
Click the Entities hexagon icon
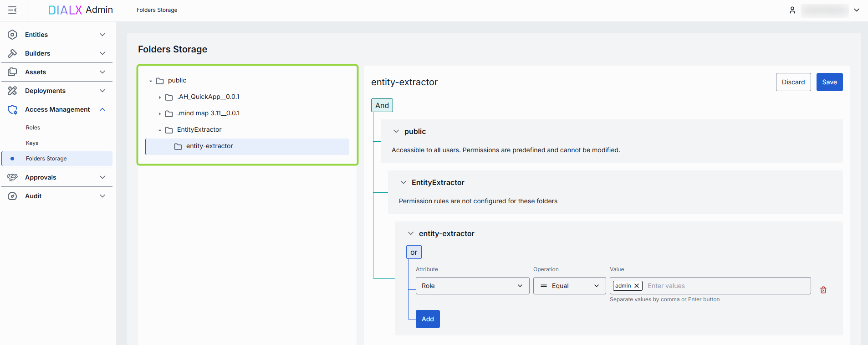(x=12, y=35)
